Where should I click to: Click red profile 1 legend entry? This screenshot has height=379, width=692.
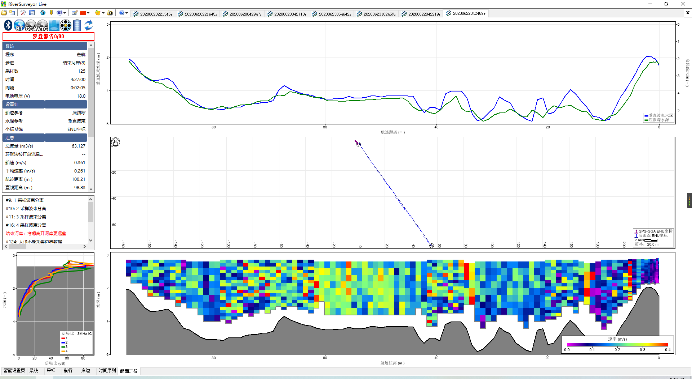(65, 338)
